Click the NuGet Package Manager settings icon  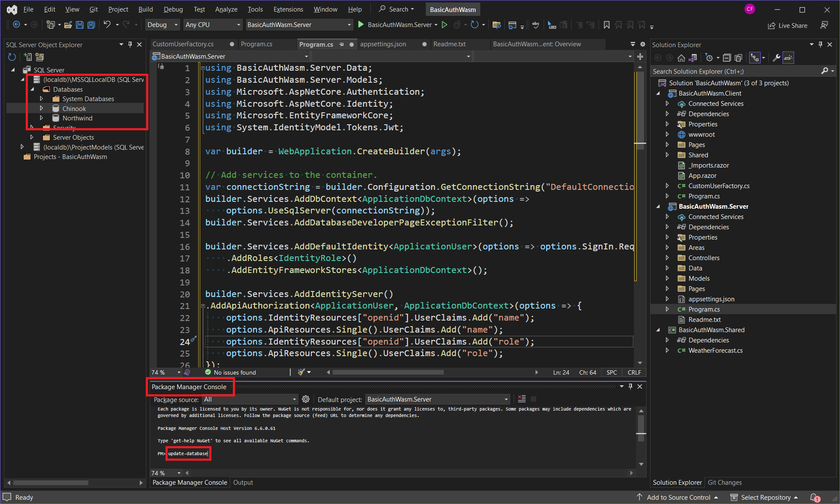point(305,399)
